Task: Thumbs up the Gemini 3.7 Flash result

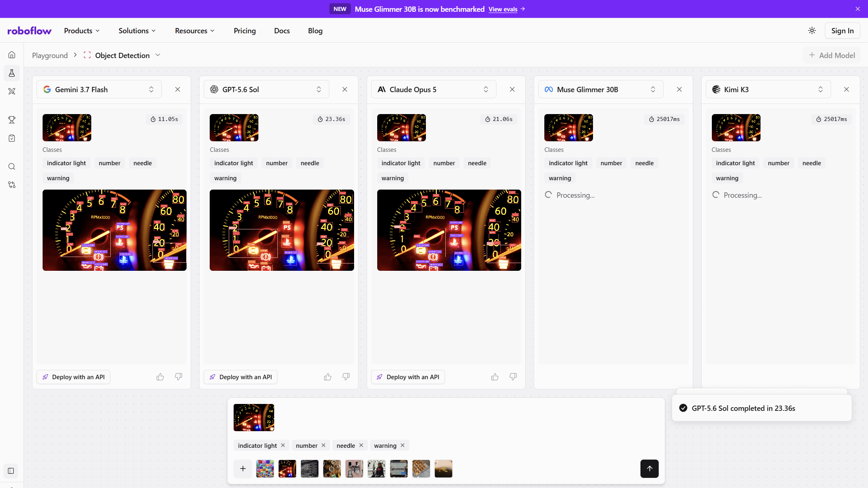Action: (x=160, y=377)
